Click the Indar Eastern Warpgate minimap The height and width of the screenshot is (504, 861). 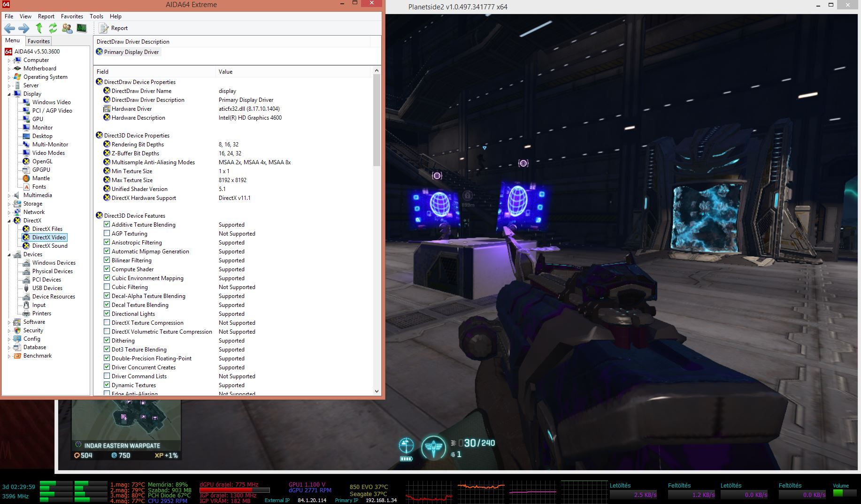pos(126,420)
